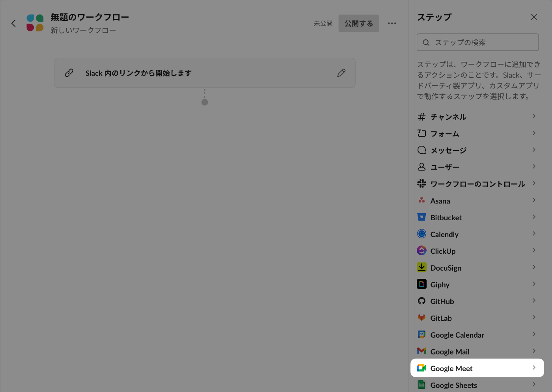The image size is (552, 392).
Task: Click the form icon beside フォーム
Action: [x=421, y=133]
